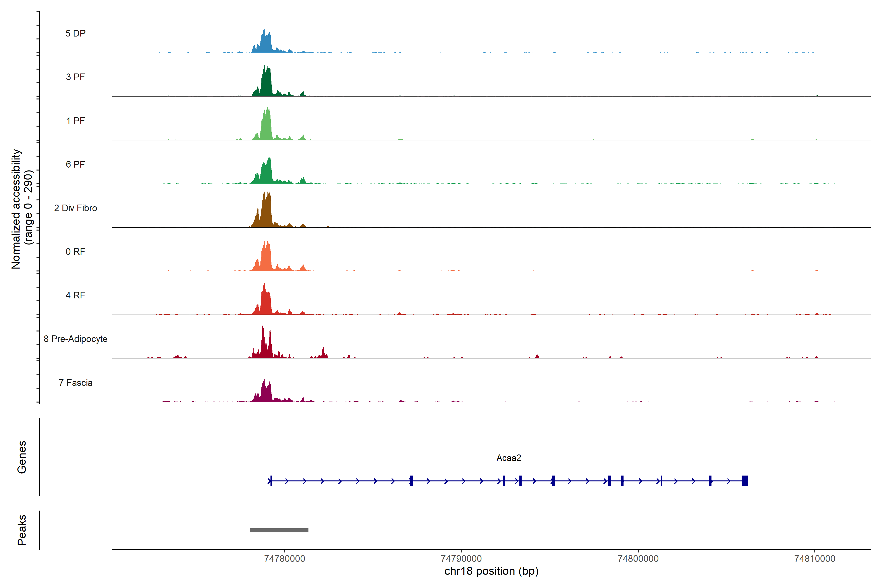Click the 8 Pre-Adipocyte track label
The height and width of the screenshot is (588, 882).
(x=75, y=339)
